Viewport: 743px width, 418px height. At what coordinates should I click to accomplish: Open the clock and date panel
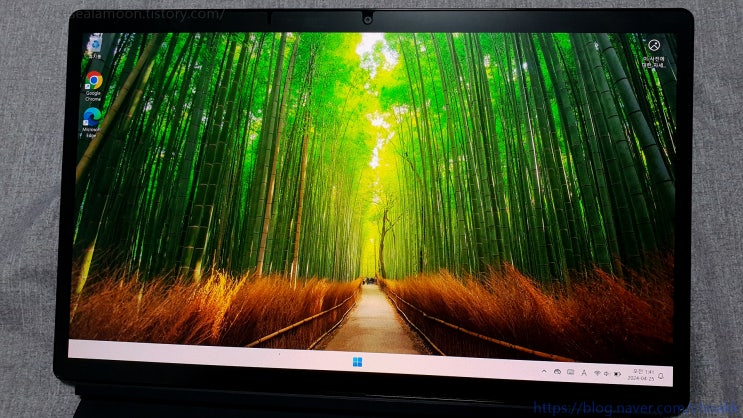pyautogui.click(x=641, y=375)
